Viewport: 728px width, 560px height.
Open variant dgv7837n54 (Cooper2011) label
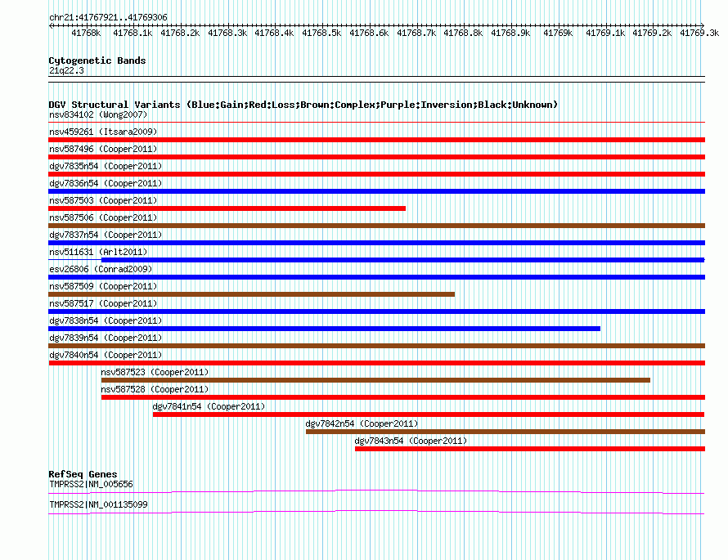pos(106,235)
